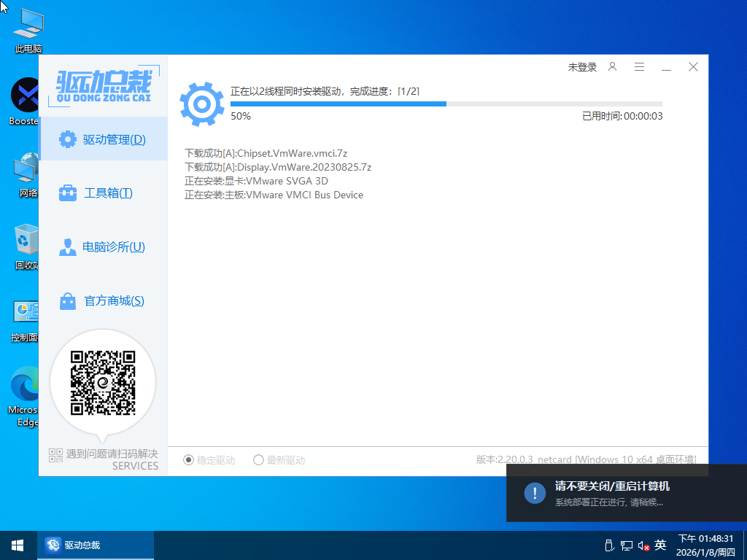Click the 驱动总裁 logo
Screen dimensions: 747x560
point(104,86)
